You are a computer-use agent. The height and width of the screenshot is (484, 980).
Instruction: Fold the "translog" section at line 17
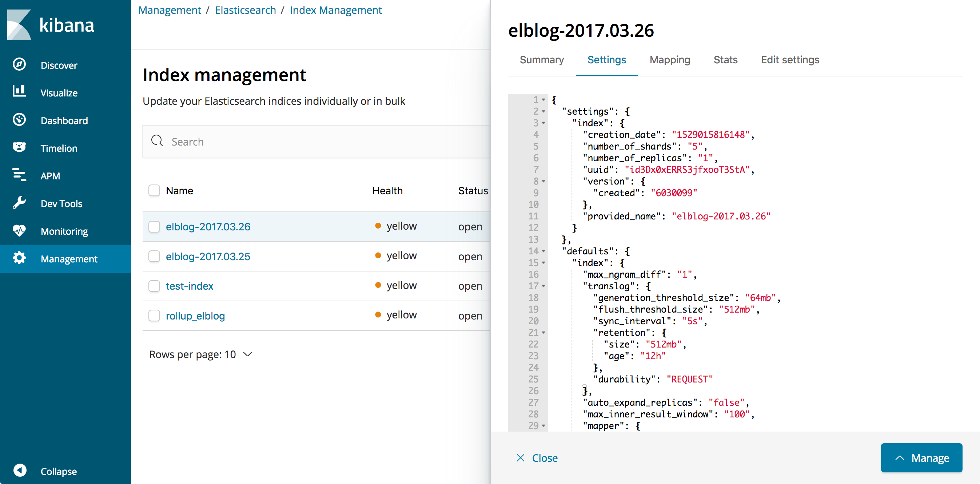pyautogui.click(x=543, y=286)
